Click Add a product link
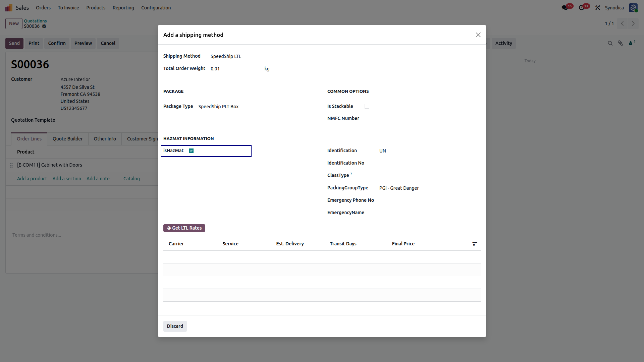The width and height of the screenshot is (644, 362). (32, 179)
